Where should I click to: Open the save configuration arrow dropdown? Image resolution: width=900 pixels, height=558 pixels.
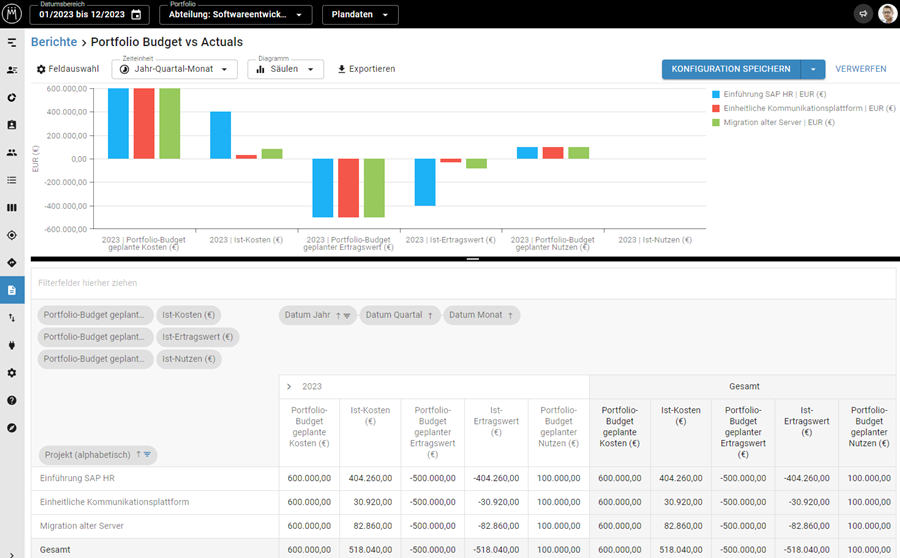813,69
